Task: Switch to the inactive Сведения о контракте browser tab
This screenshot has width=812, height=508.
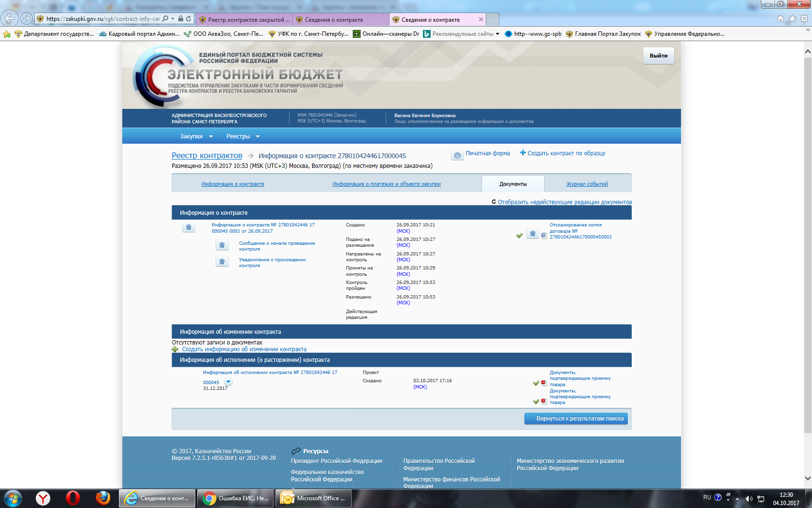Action: [341, 19]
